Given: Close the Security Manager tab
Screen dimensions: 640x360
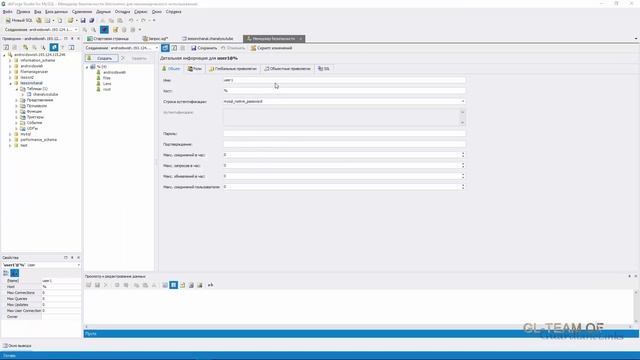Looking at the screenshot, I should (300, 38).
